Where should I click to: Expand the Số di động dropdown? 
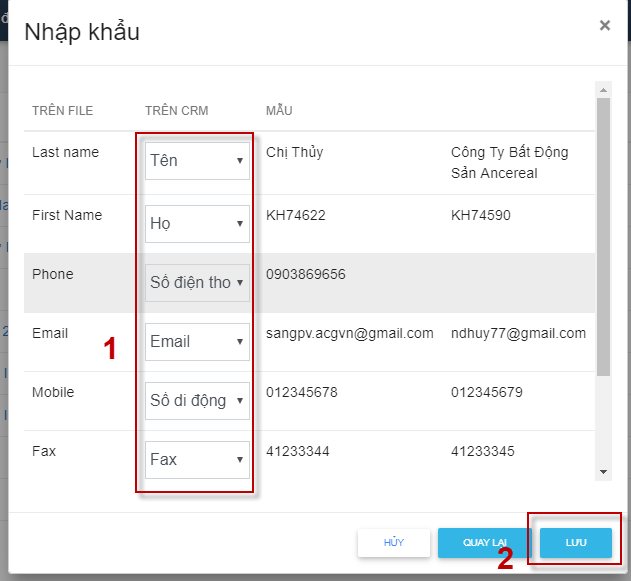click(x=197, y=401)
